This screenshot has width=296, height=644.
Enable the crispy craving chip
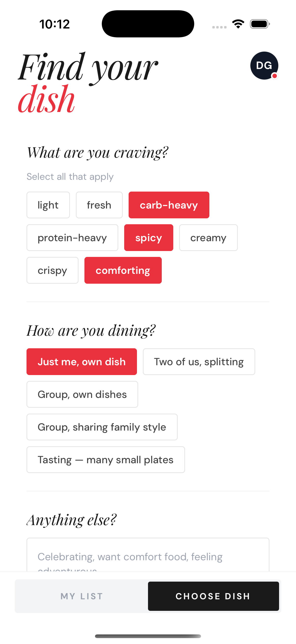click(x=52, y=270)
